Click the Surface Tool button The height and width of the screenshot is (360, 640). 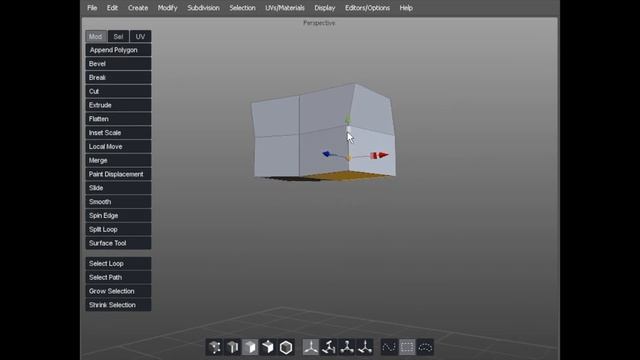118,243
